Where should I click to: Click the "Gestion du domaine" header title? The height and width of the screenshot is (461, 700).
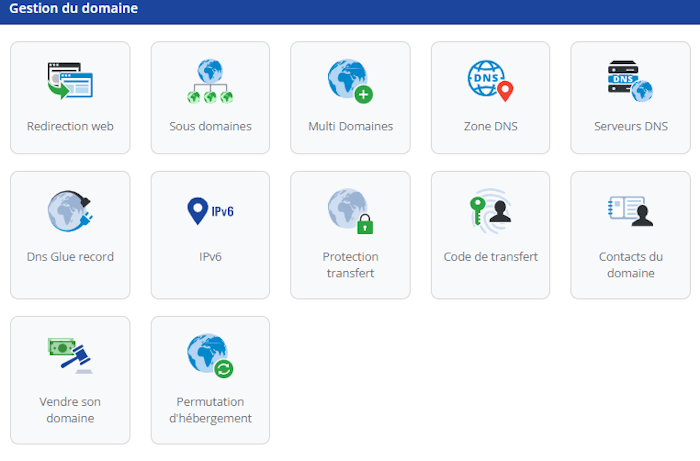74,8
